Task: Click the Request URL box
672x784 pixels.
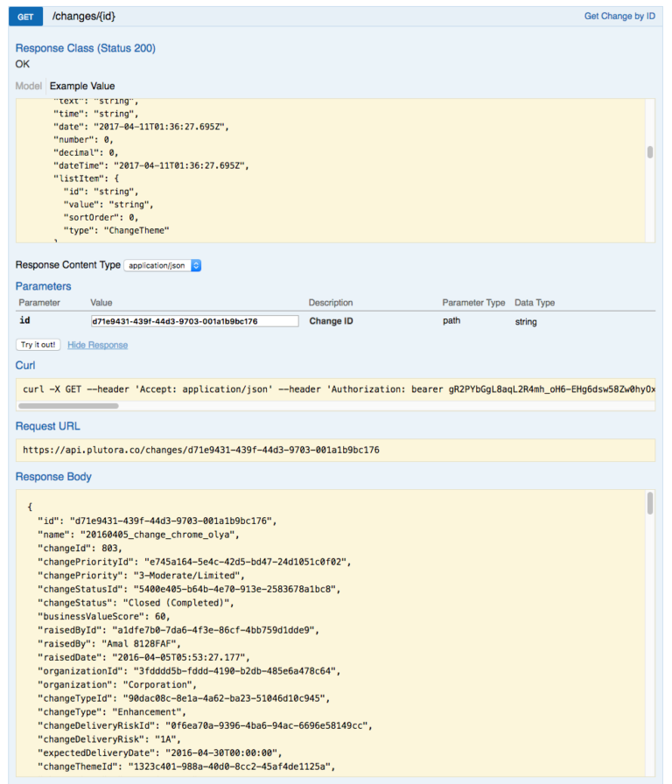Action: (334, 450)
